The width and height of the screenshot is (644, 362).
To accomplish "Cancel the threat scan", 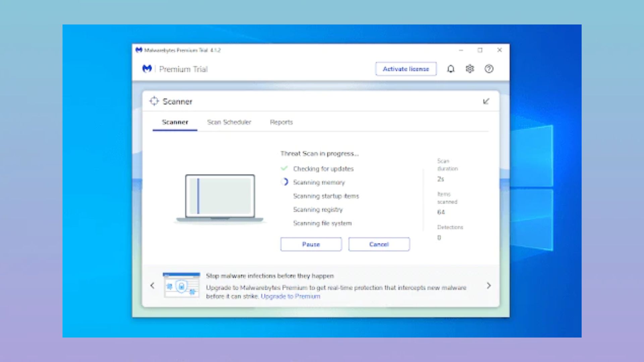I will pyautogui.click(x=379, y=244).
